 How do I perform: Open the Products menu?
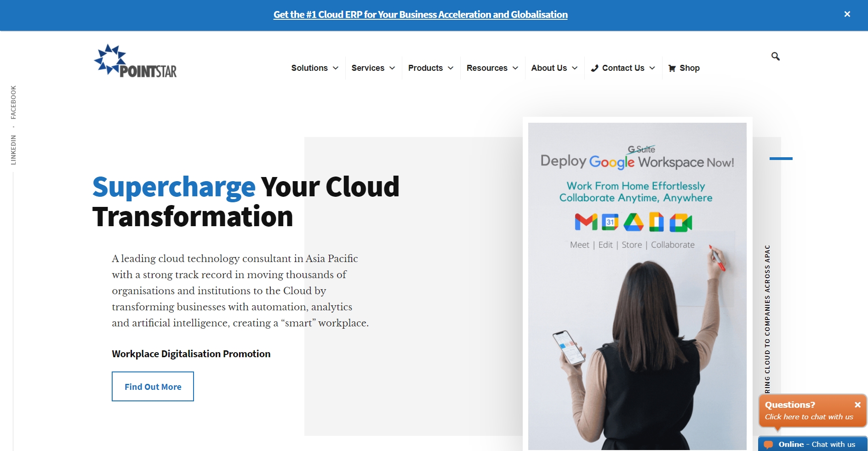point(425,68)
